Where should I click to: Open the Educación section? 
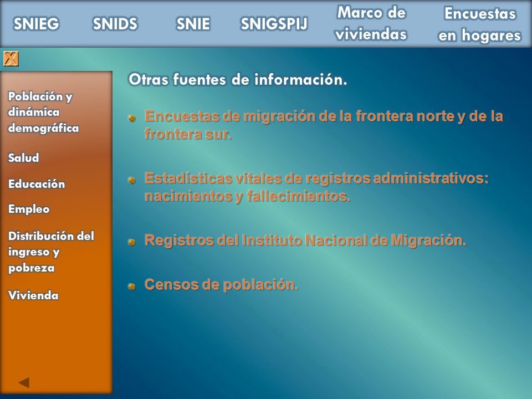point(37,184)
